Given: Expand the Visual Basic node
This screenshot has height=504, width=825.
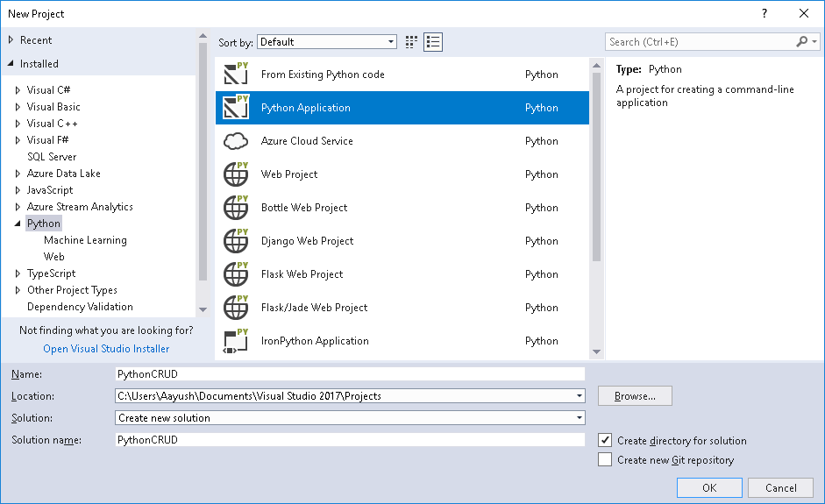Looking at the screenshot, I should [x=18, y=107].
